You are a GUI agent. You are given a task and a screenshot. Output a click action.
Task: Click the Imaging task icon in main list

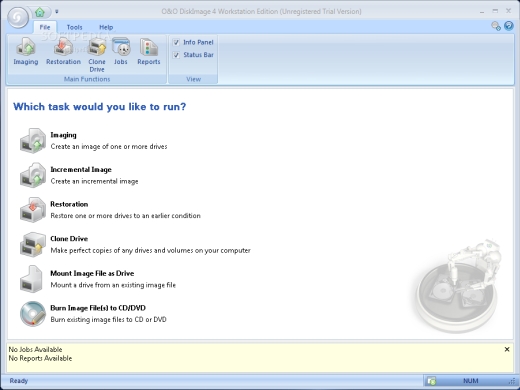point(33,141)
